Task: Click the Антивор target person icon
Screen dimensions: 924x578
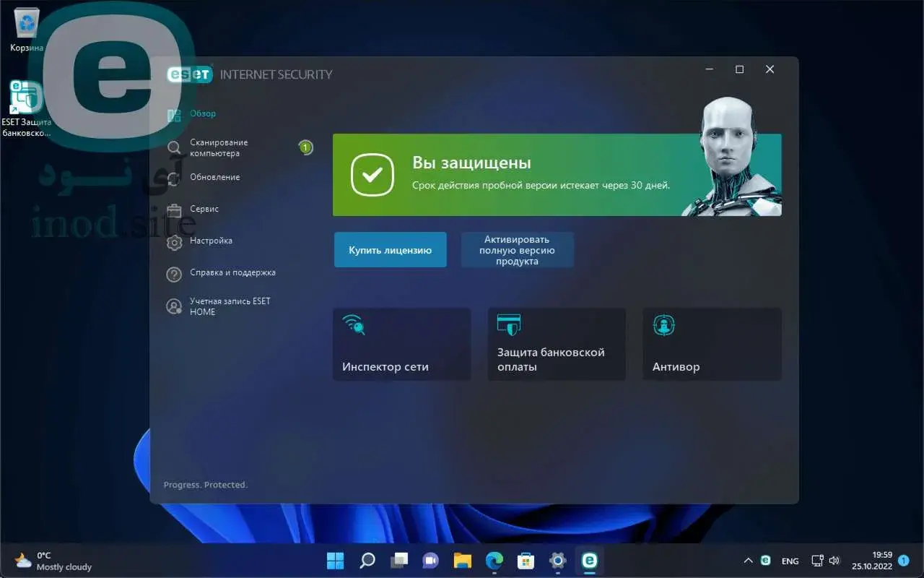Action: pos(663,325)
